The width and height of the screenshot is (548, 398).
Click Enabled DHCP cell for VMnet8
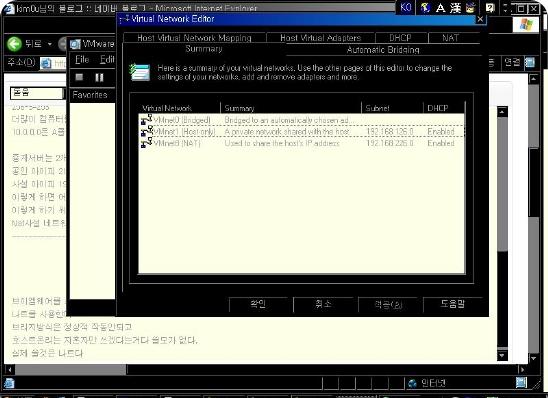441,143
